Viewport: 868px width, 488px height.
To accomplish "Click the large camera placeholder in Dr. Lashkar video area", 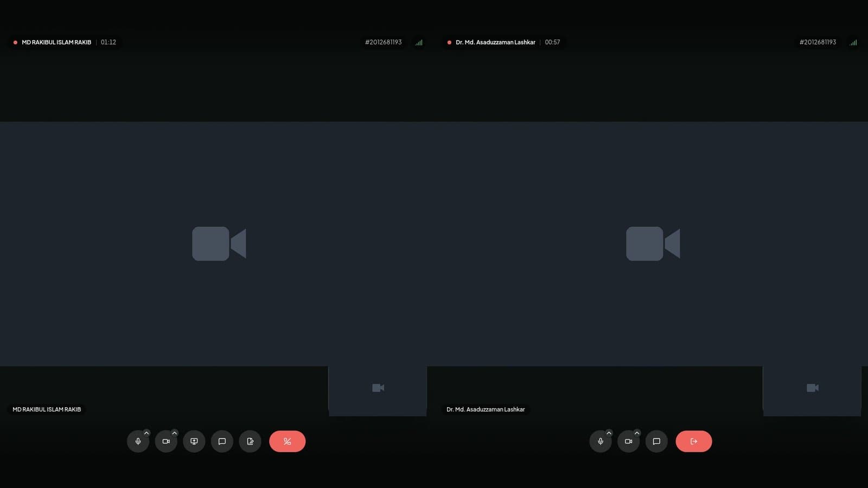I will (x=653, y=243).
